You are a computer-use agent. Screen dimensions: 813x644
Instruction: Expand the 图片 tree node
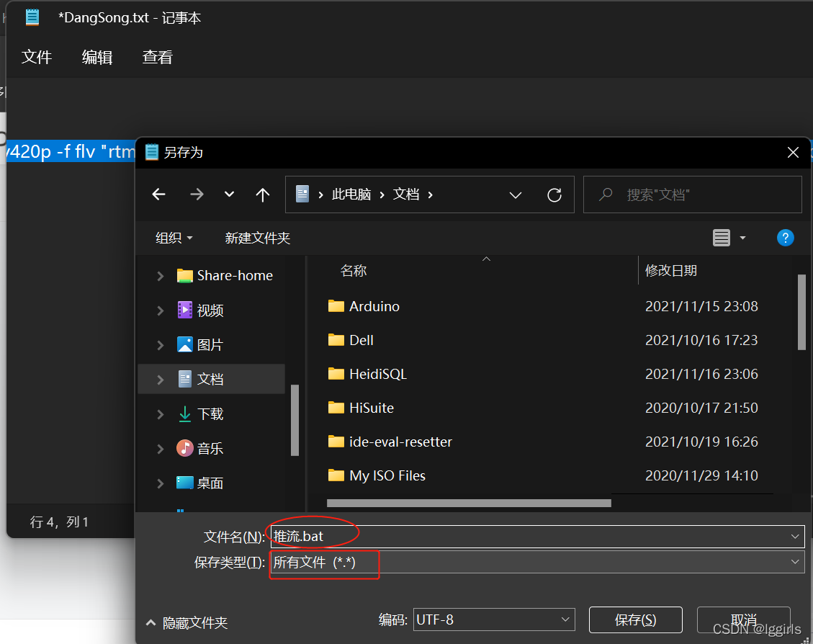click(160, 345)
